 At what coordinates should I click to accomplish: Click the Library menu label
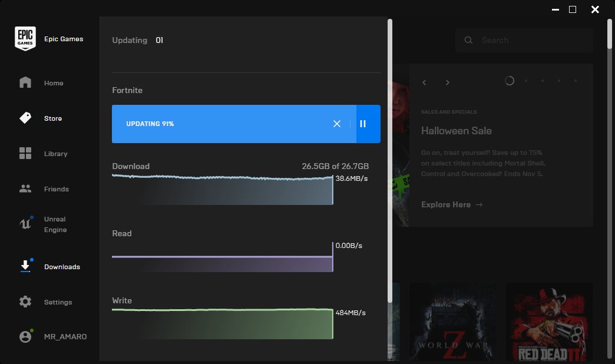[56, 153]
